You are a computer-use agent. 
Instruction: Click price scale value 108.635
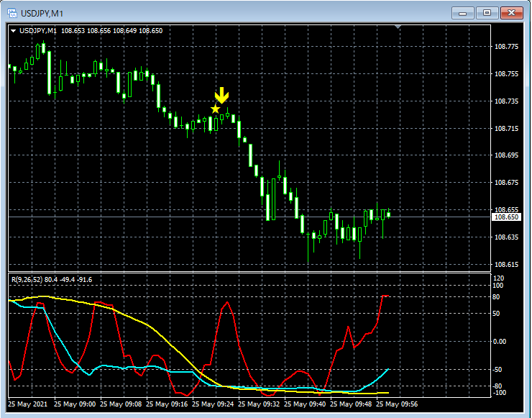pyautogui.click(x=507, y=237)
